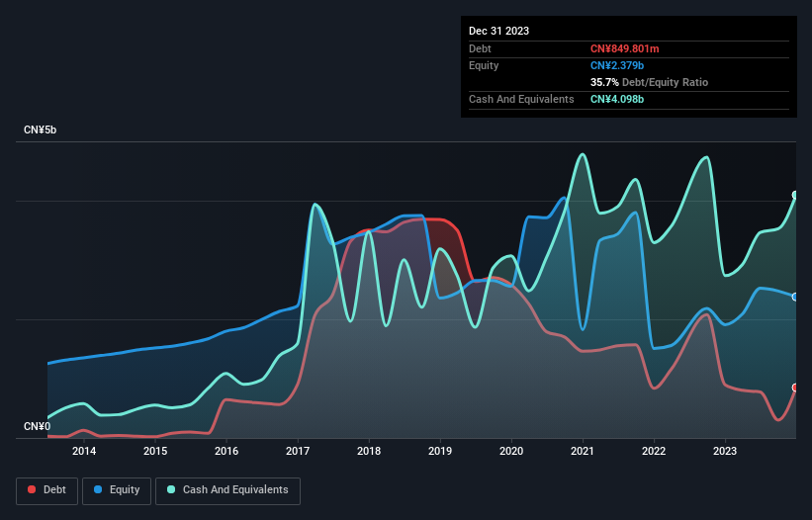Click the Equity label in the tooltip
The width and height of the screenshot is (812, 520).
point(484,65)
